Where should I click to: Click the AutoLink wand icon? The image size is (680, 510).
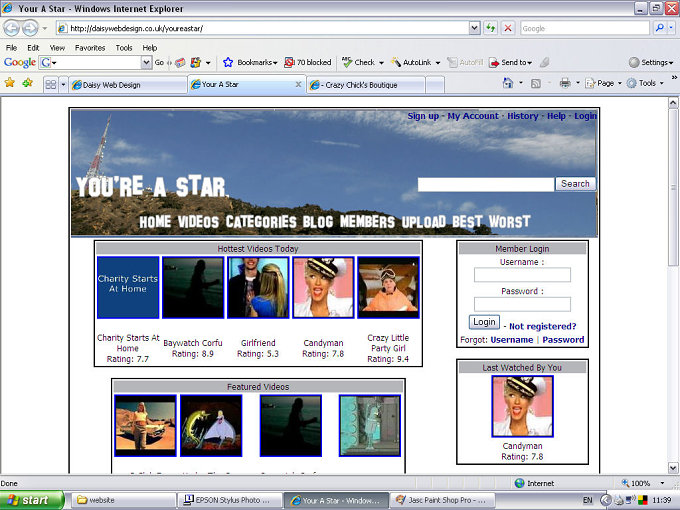(396, 62)
